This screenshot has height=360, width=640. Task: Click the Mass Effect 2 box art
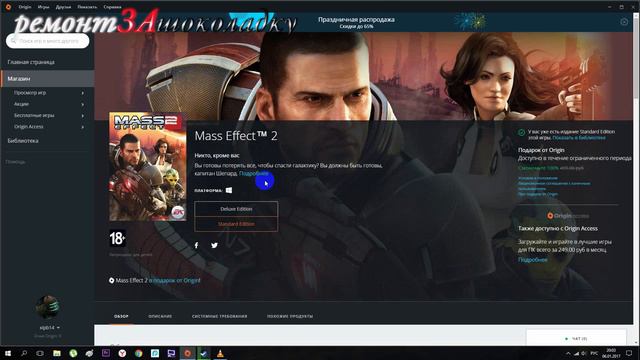[x=148, y=167]
